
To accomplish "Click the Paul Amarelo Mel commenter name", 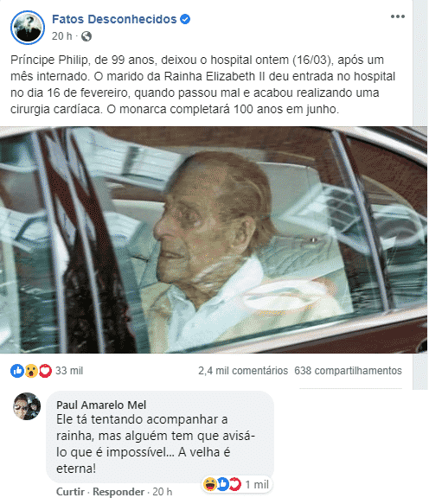I will 101,405.
